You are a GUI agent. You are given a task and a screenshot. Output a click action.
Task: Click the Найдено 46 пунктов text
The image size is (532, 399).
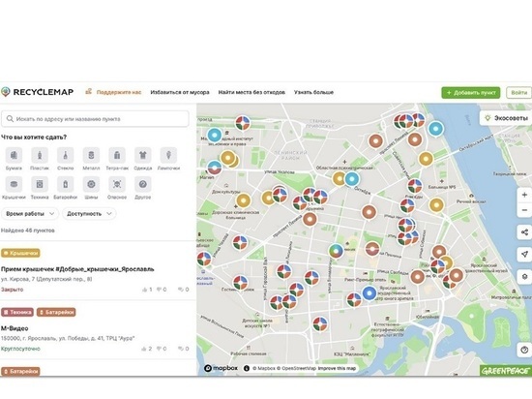tap(28, 230)
